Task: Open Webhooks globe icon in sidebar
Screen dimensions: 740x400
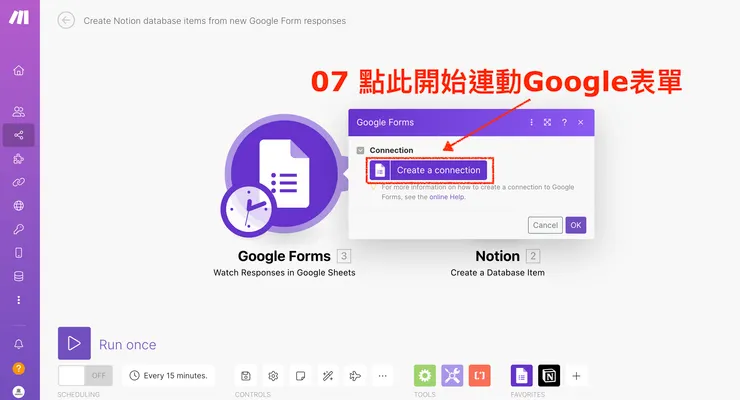Action: click(x=18, y=206)
